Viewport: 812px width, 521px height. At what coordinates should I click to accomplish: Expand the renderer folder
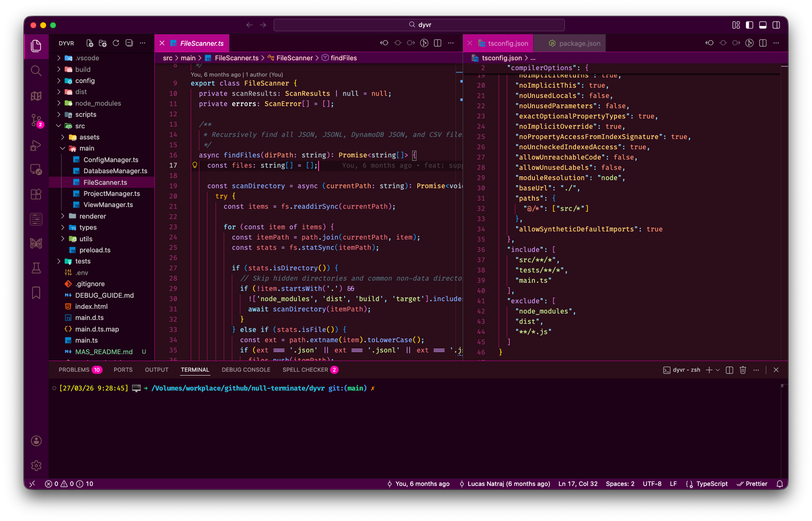click(102, 216)
